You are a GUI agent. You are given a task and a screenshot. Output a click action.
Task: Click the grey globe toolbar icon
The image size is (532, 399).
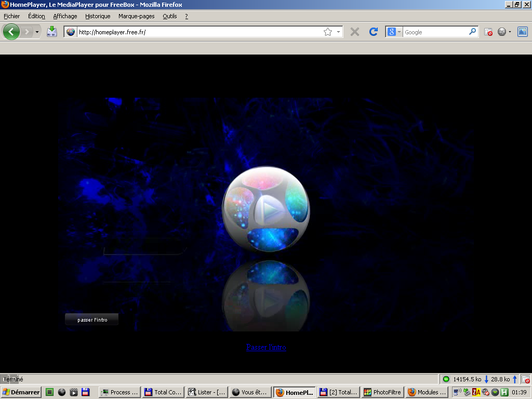pyautogui.click(x=501, y=32)
